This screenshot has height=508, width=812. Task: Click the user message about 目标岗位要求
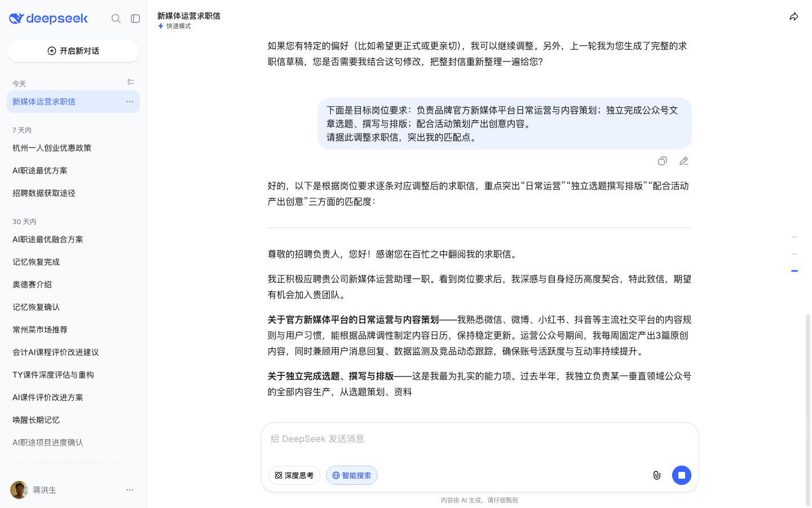point(505,124)
